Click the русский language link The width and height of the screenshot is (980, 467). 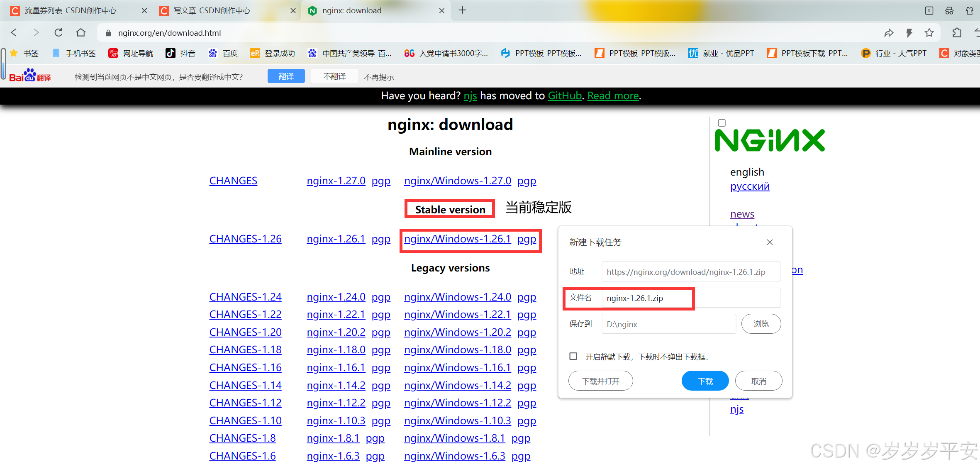750,186
